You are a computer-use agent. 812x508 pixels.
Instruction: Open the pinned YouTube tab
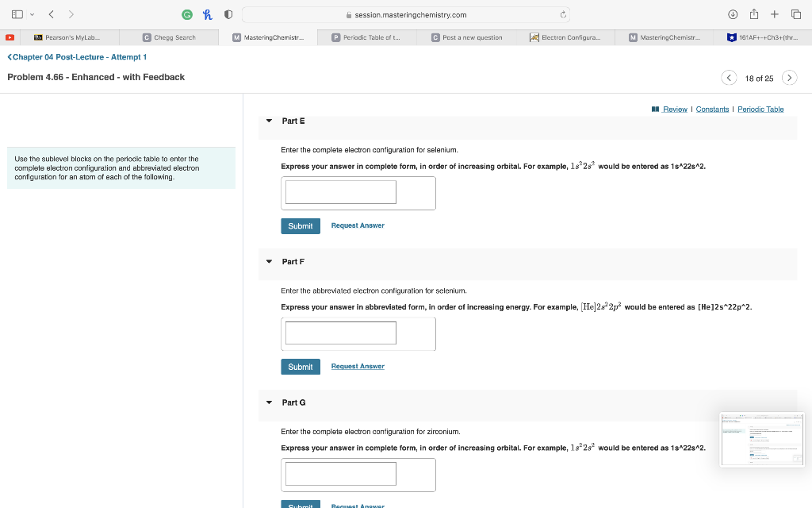pos(10,37)
